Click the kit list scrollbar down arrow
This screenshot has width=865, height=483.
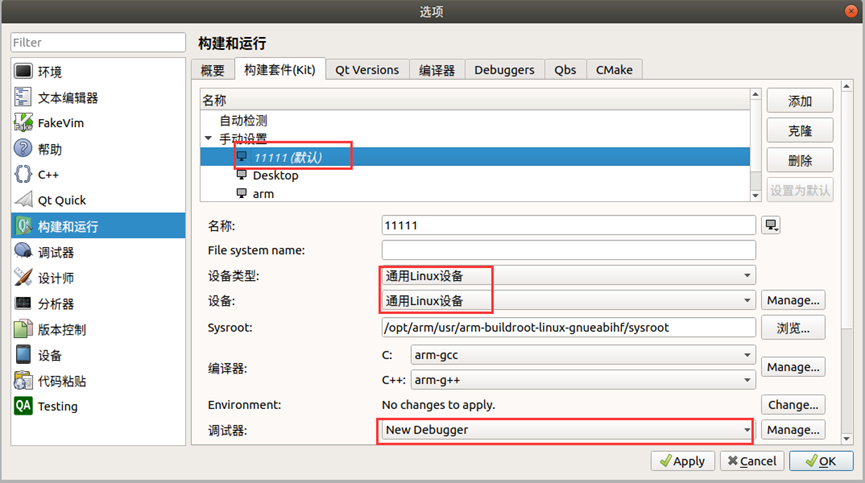(755, 195)
